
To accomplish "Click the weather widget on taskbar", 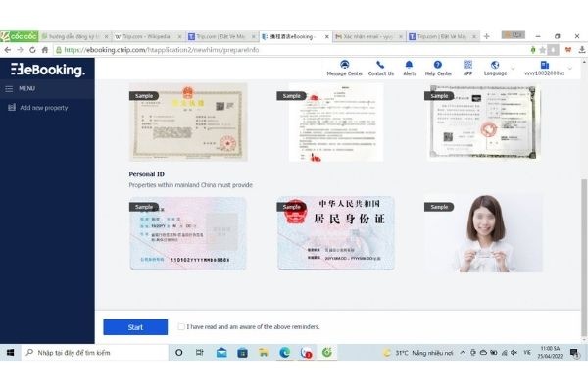I will (x=417, y=353).
